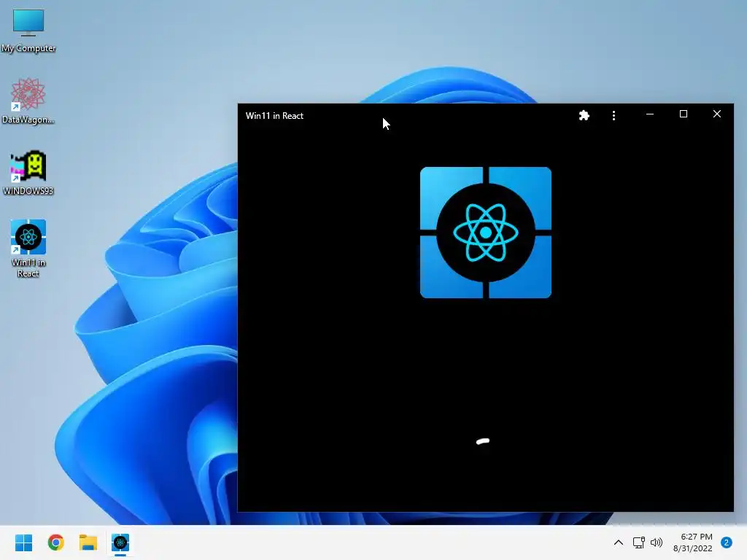
Task: Open File Explorer from the taskbar
Action: click(88, 542)
